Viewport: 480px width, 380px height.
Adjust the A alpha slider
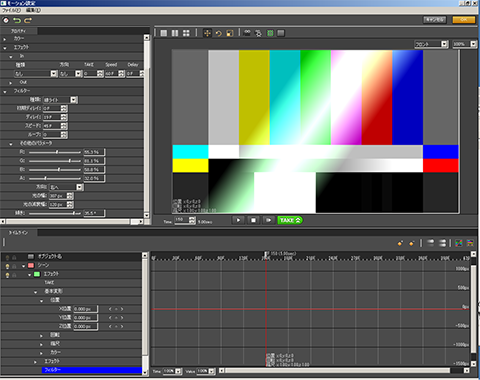pos(55,178)
